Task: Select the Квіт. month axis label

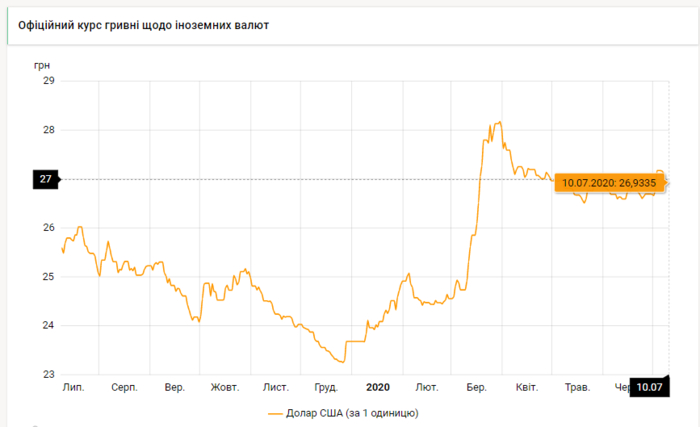Action: (x=526, y=387)
